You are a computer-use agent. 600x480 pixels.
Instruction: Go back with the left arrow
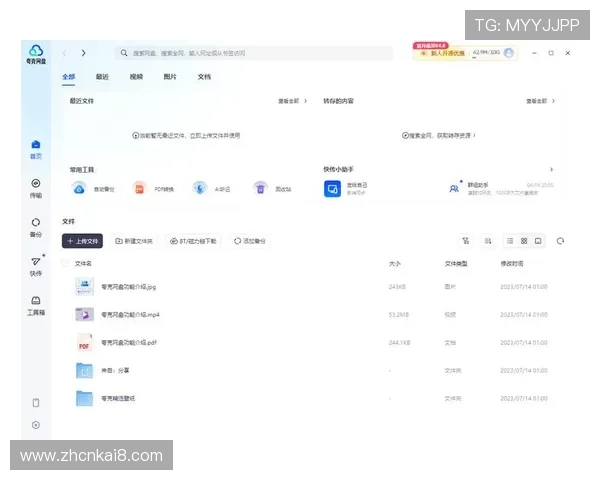point(64,53)
